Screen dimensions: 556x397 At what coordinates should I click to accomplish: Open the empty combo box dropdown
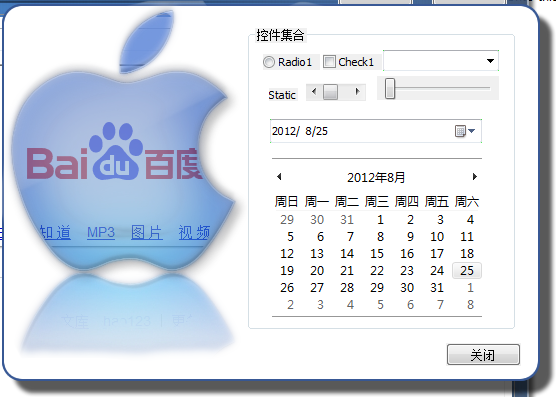(x=490, y=61)
